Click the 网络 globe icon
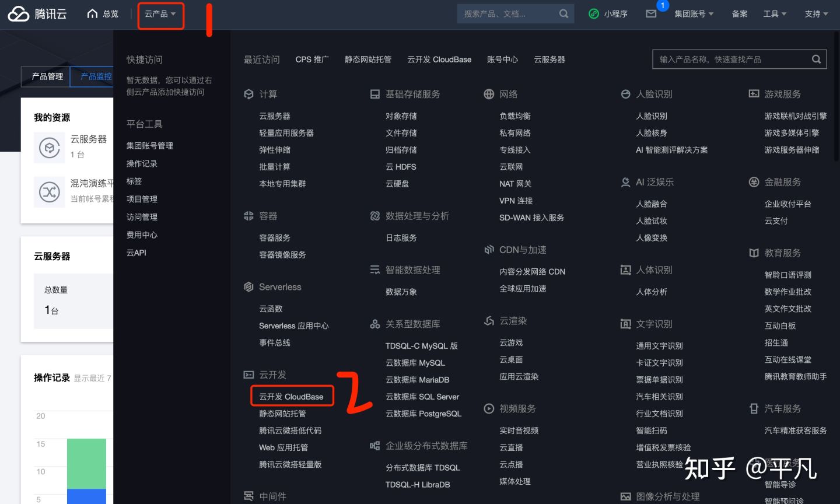This screenshot has height=504, width=840. click(489, 94)
